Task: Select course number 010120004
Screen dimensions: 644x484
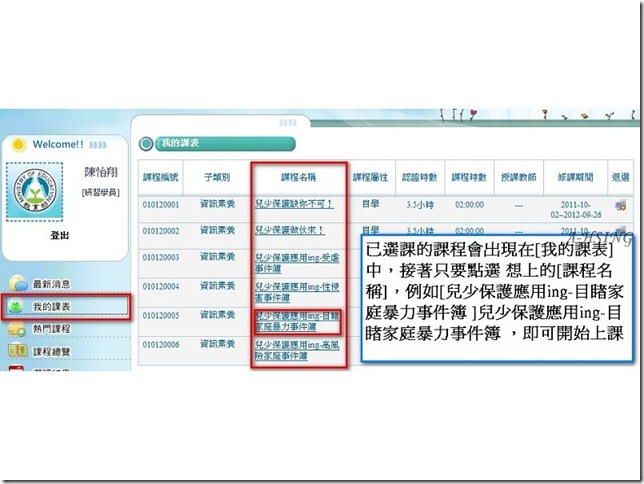Action: coord(161,286)
